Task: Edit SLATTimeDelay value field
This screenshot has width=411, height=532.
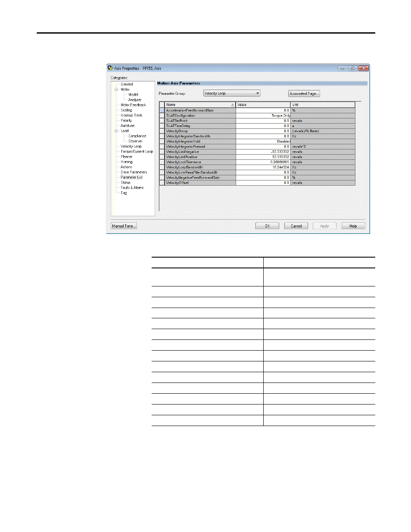Action: [x=263, y=126]
